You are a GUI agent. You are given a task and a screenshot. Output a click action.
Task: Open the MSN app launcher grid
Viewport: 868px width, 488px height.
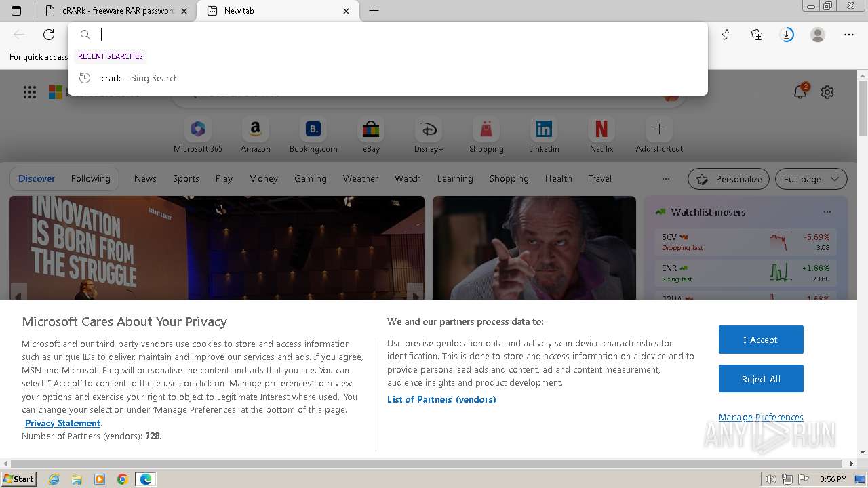[x=30, y=92]
